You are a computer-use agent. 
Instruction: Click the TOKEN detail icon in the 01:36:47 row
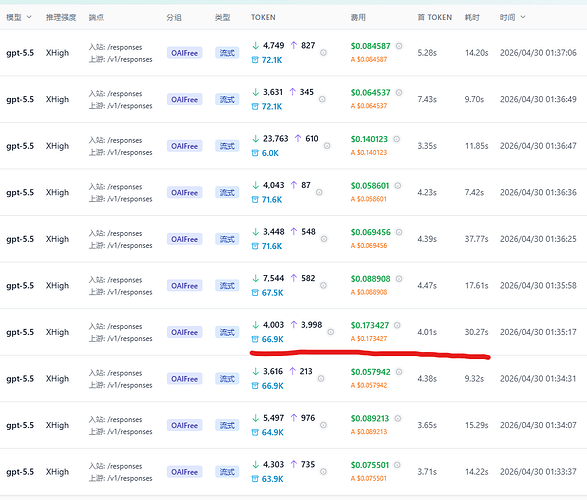(327, 146)
